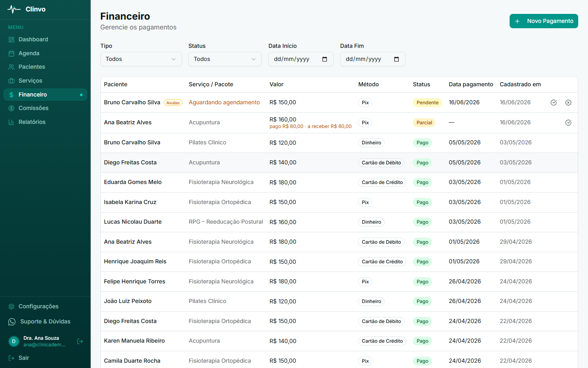Image resolution: width=588 pixels, height=368 pixels.
Task: Click Sair to log out
Action: pos(19,358)
